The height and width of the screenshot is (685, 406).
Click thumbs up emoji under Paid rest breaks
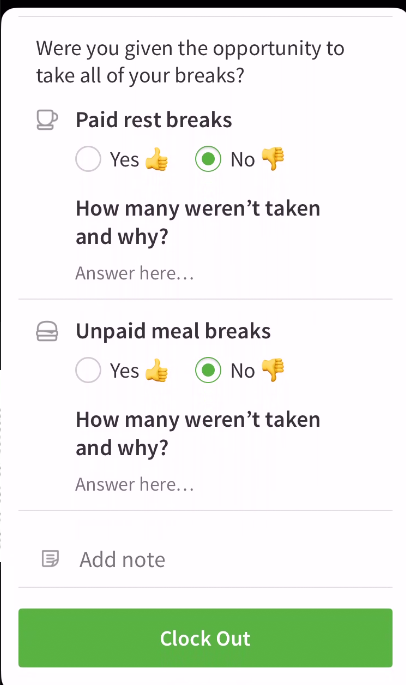[156, 159]
